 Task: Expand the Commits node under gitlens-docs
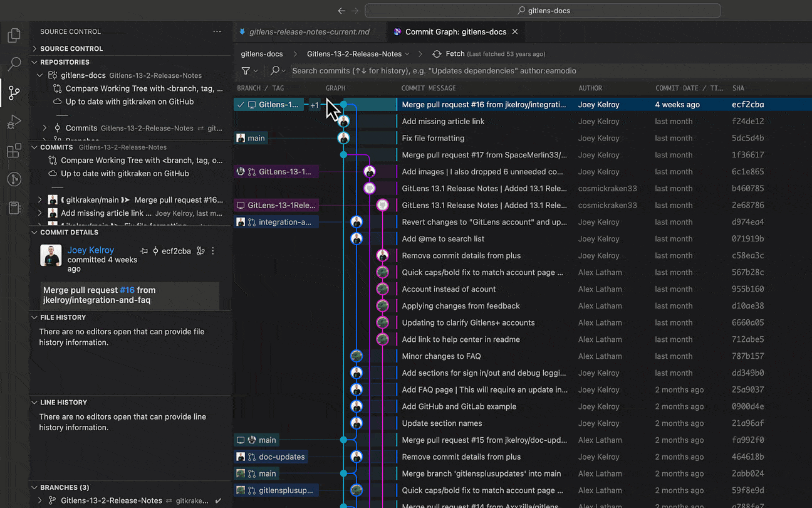coord(44,128)
